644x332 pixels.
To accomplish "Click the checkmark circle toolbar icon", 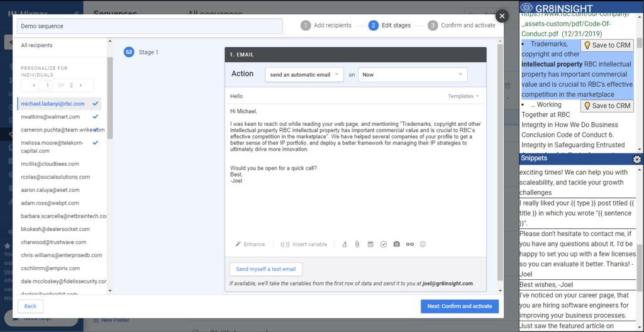I will [383, 244].
